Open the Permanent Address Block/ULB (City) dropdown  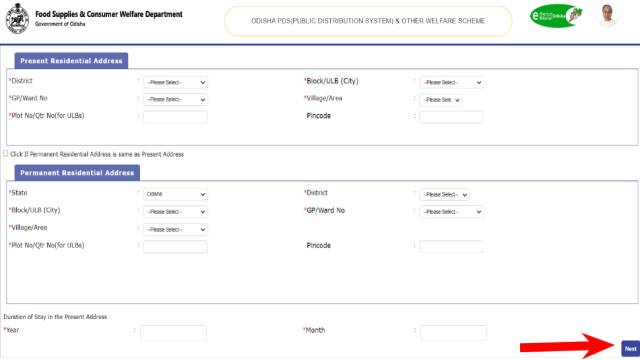pyautogui.click(x=175, y=212)
